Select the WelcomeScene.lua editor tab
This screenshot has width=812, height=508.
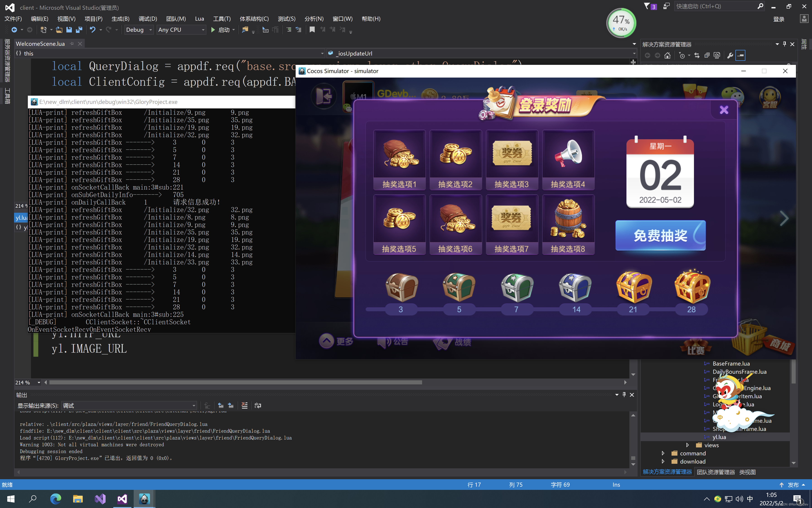point(40,44)
